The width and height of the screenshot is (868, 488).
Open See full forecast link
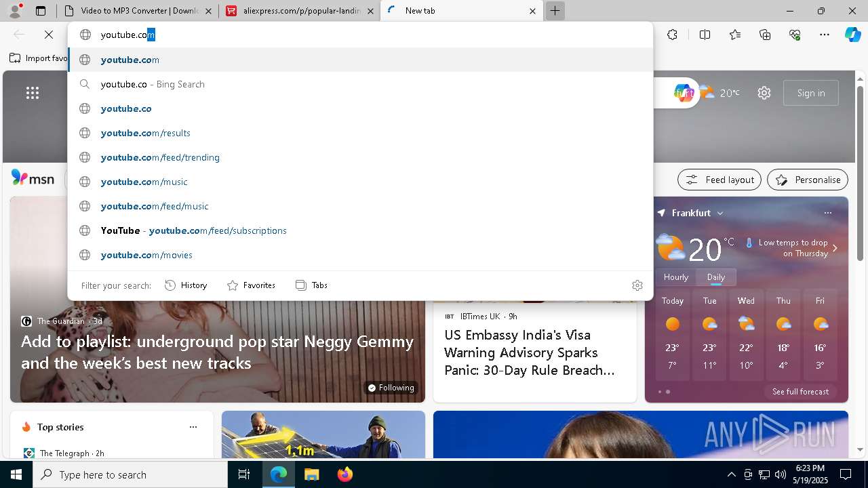[x=800, y=392]
